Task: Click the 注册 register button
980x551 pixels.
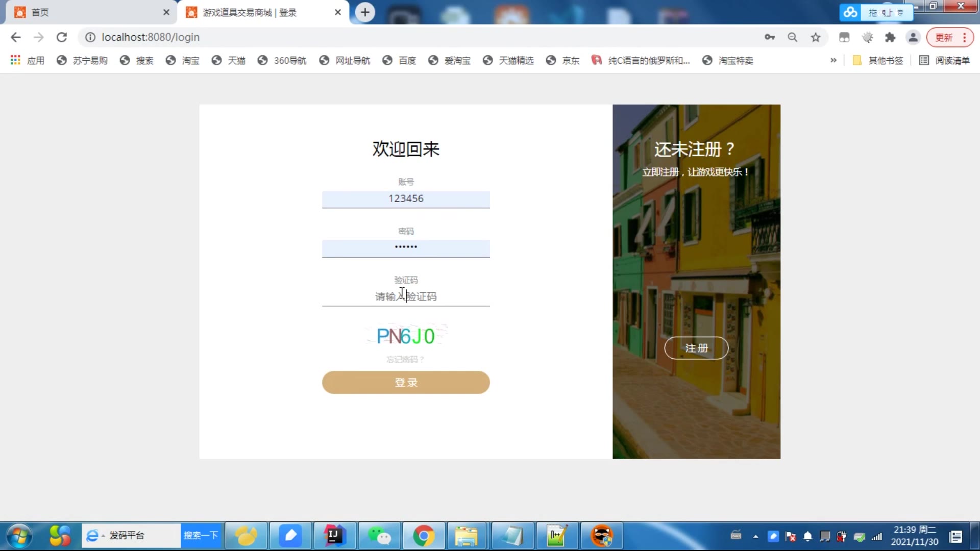Action: 696,348
